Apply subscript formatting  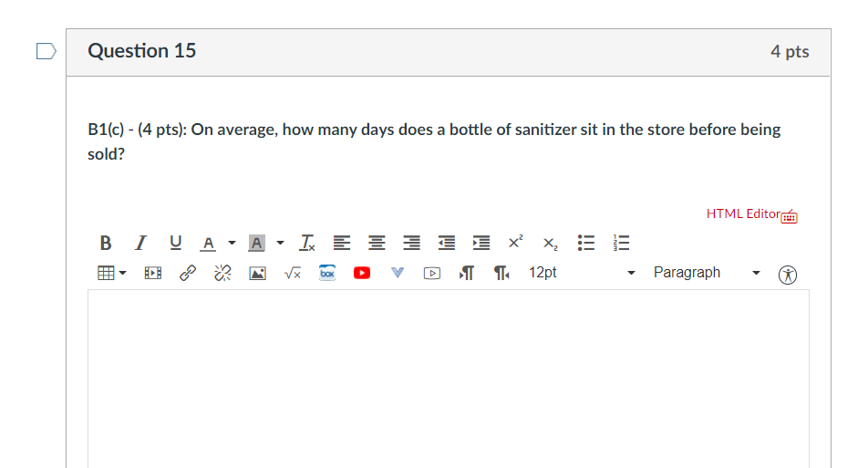[551, 244]
